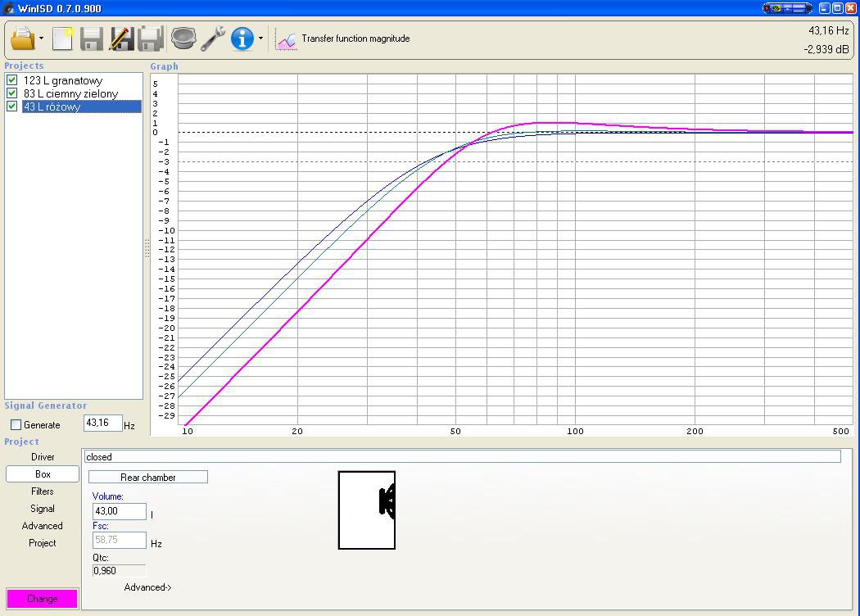Expand the open-folder dropdown arrow
This screenshot has height=616, width=860.
pyautogui.click(x=41, y=38)
